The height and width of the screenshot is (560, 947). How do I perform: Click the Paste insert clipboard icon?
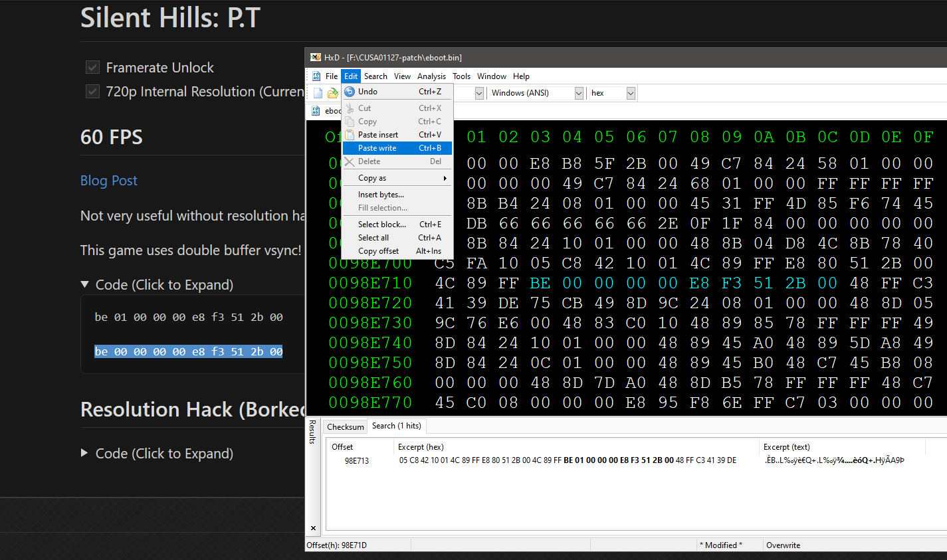[x=350, y=135]
